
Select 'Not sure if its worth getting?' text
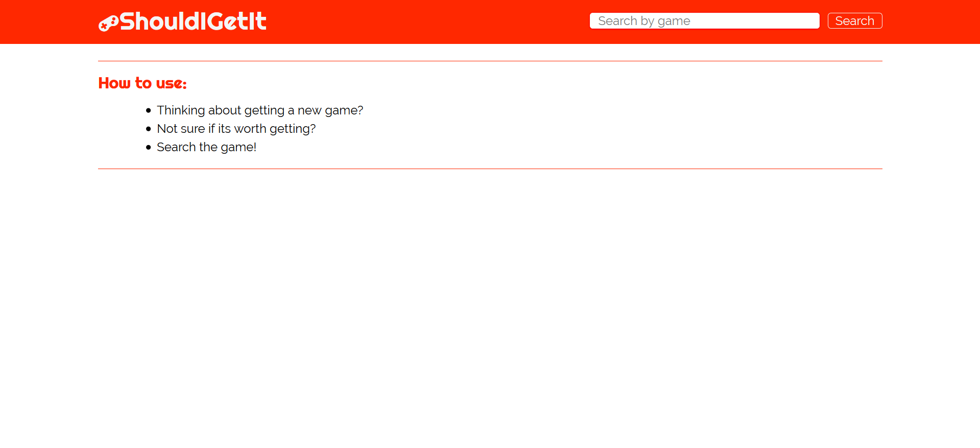point(236,129)
